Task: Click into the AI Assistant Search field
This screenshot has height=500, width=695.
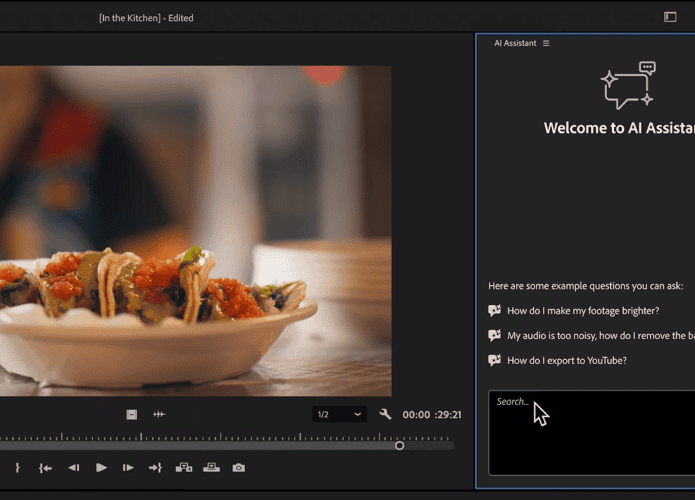Action: (591, 433)
